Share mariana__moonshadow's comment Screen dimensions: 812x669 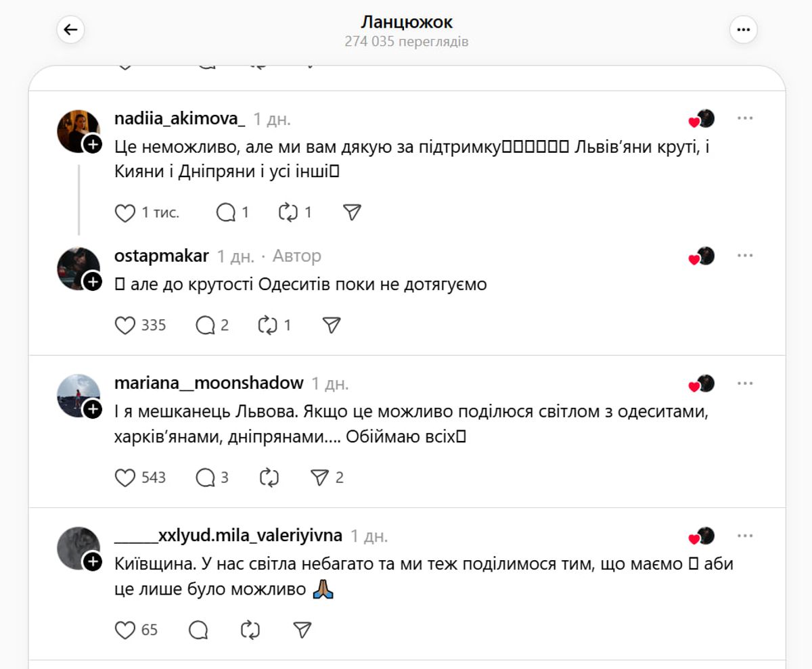[x=319, y=478]
